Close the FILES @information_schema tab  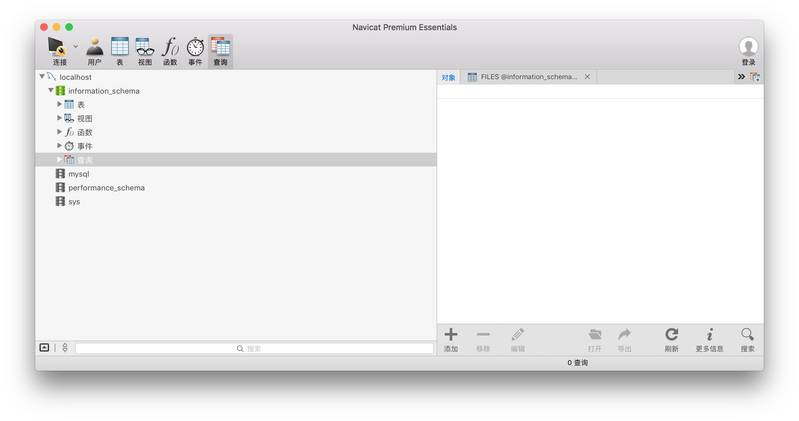[587, 77]
